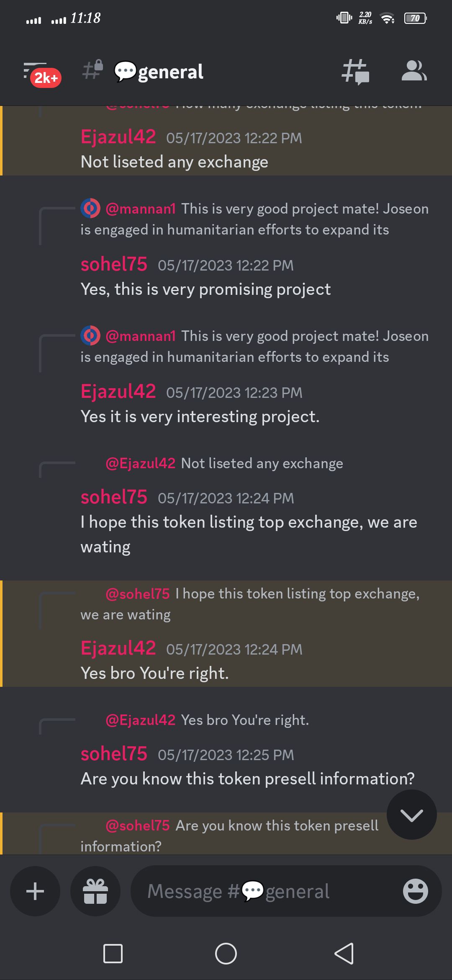452x980 pixels.
Task: Show the member list icon
Action: click(414, 71)
